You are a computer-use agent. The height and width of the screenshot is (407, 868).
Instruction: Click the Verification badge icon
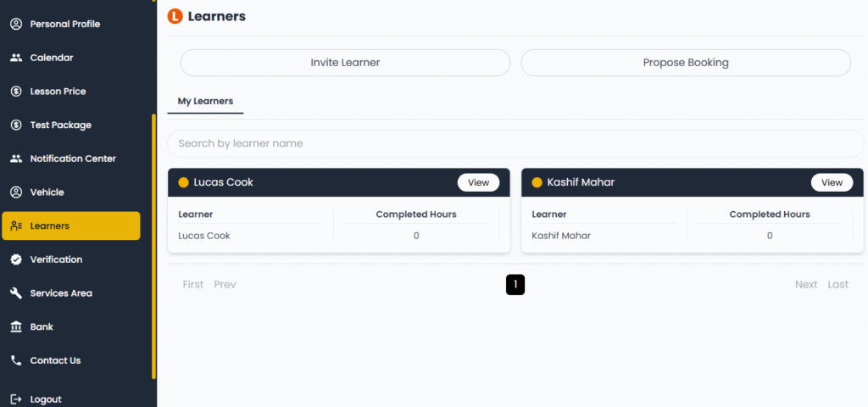coord(15,259)
